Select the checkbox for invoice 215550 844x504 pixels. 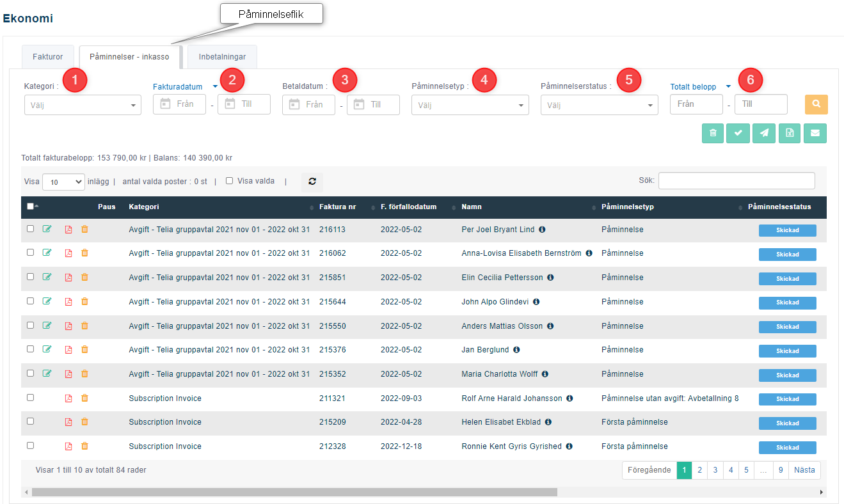point(30,325)
